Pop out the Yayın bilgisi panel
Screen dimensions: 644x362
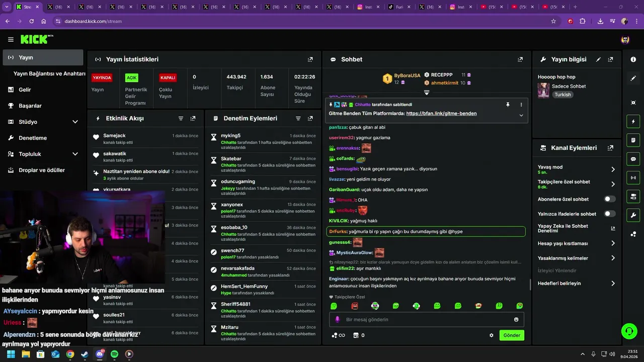tap(610, 59)
